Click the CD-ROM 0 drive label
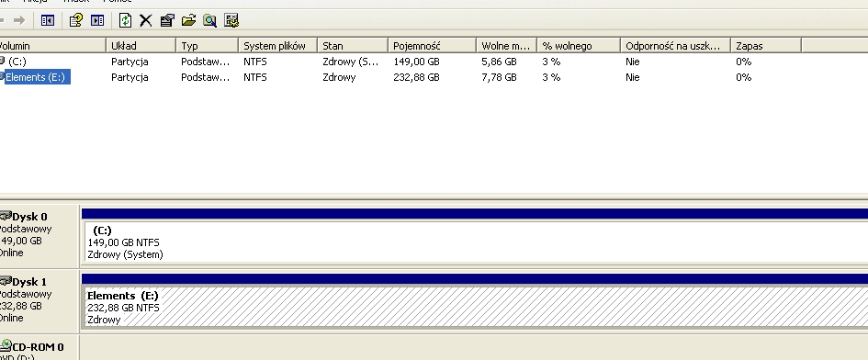 pos(38,347)
